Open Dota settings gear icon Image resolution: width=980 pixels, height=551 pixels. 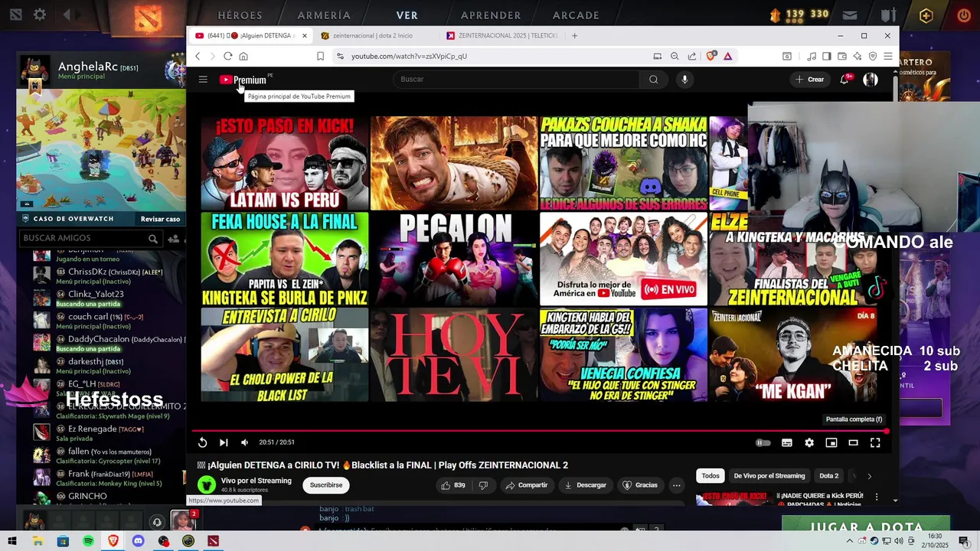40,15
